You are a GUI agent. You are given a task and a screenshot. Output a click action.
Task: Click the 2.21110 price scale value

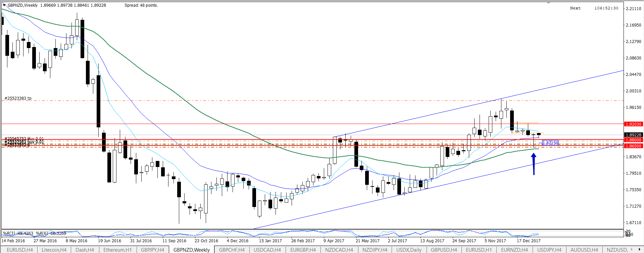(634, 9)
